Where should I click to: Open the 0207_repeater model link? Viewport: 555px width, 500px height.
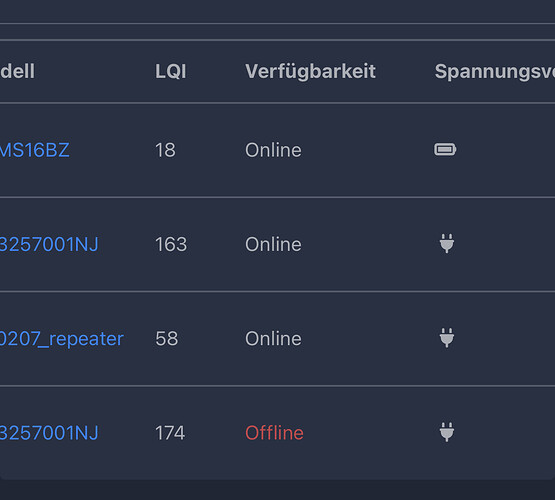click(x=62, y=339)
